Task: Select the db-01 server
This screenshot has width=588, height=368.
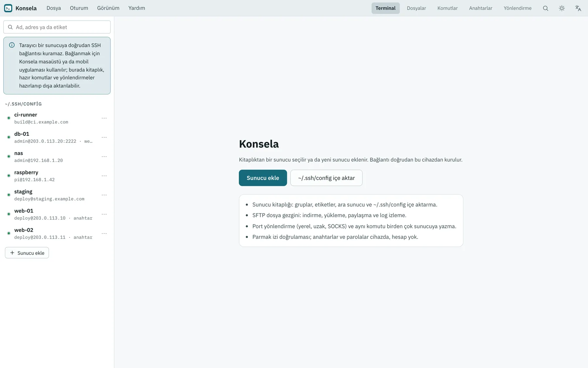Action: pyautogui.click(x=57, y=137)
